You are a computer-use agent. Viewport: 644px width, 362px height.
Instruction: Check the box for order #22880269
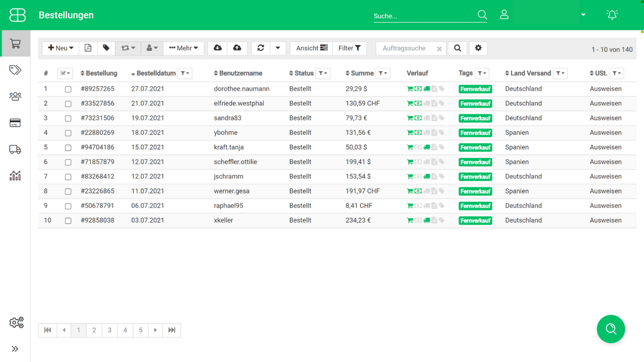click(x=68, y=133)
